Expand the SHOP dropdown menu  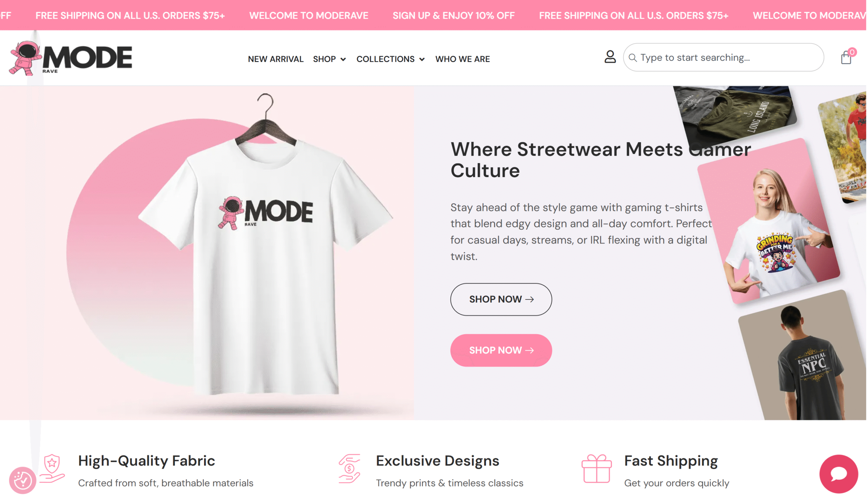coord(329,59)
